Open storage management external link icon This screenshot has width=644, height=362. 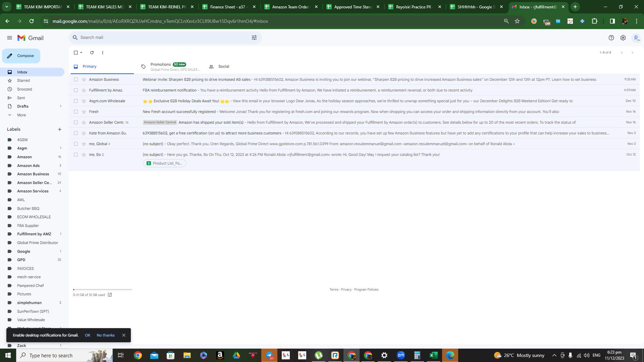click(x=110, y=295)
